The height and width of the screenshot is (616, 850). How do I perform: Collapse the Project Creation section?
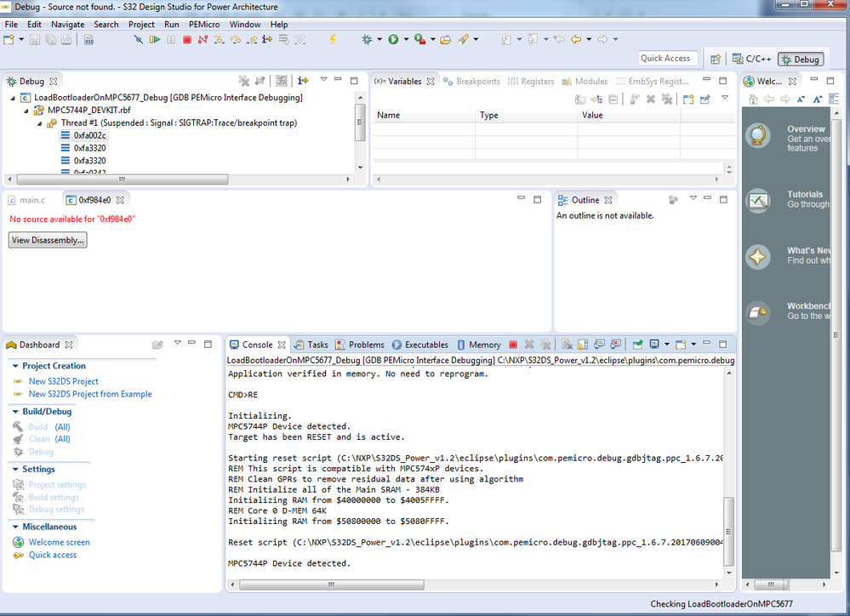point(15,366)
